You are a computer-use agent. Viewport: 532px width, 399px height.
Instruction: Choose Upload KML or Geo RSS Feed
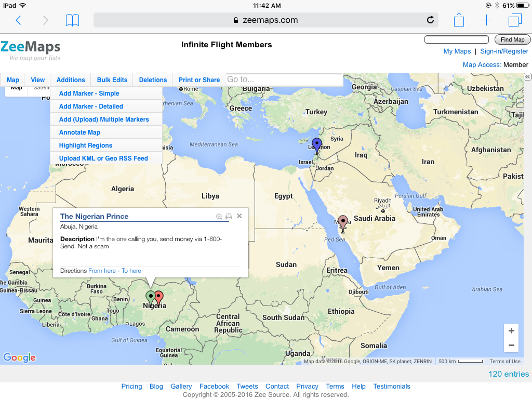pyautogui.click(x=106, y=158)
